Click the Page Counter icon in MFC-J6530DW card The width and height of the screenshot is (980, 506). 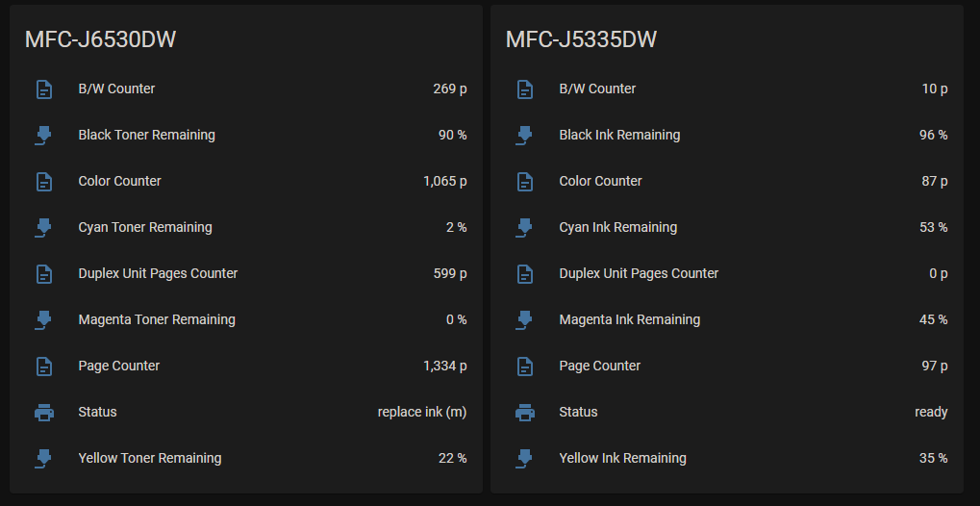pyautogui.click(x=43, y=367)
